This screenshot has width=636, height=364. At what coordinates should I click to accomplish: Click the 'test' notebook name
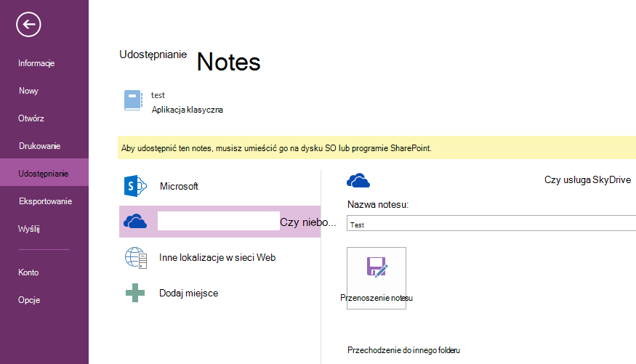tap(158, 95)
